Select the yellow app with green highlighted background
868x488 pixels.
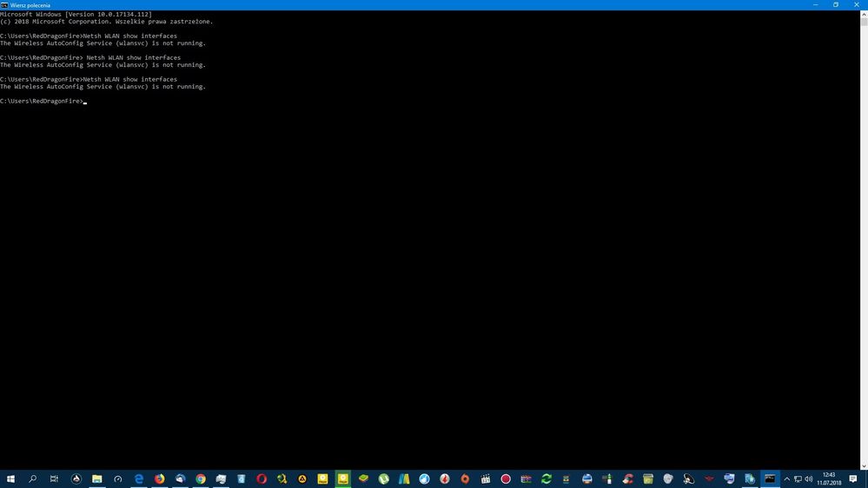[x=343, y=478]
